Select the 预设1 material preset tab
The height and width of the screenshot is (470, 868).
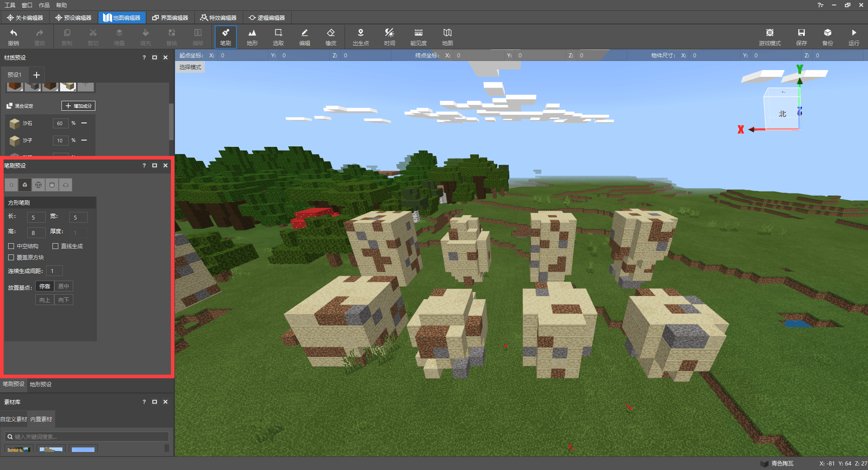(14, 75)
